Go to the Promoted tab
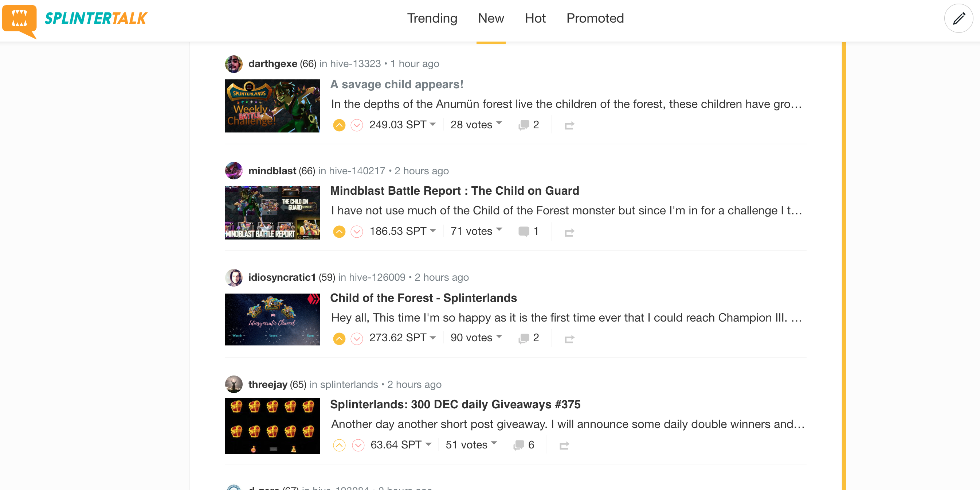This screenshot has width=980, height=490. [595, 18]
